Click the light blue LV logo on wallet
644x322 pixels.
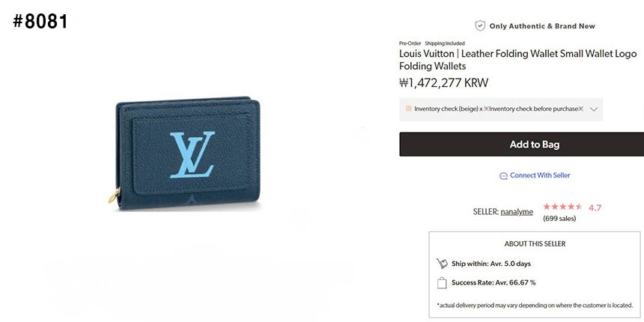point(192,154)
